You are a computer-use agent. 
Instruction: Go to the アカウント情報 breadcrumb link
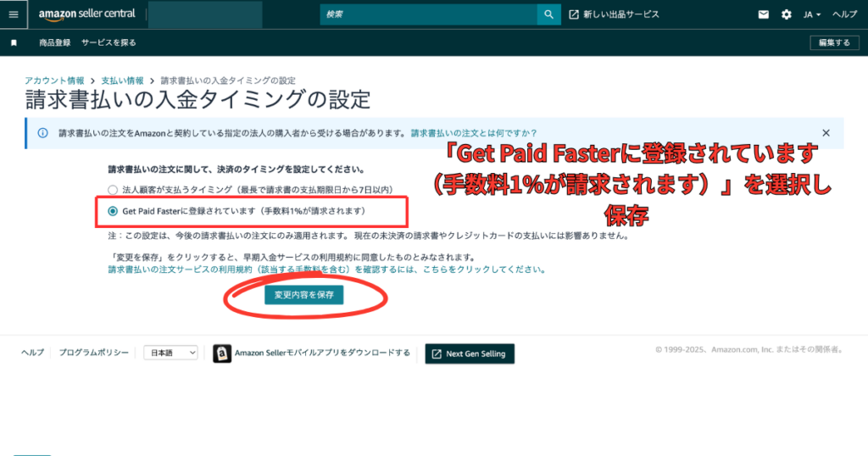coord(54,81)
